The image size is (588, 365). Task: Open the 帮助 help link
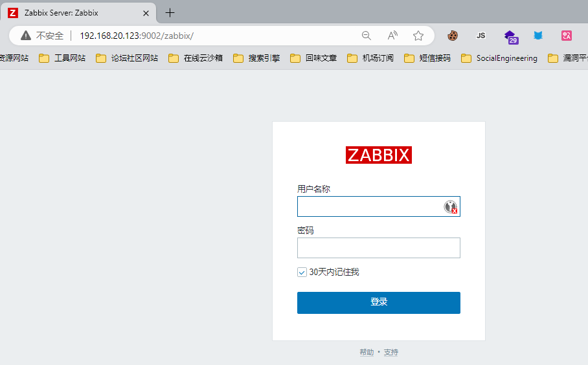(x=367, y=352)
